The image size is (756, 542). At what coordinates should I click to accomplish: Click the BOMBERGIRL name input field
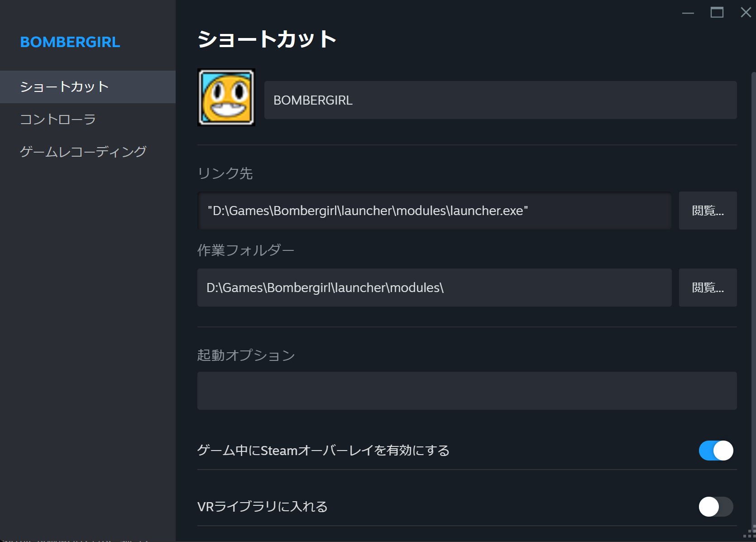tap(501, 100)
